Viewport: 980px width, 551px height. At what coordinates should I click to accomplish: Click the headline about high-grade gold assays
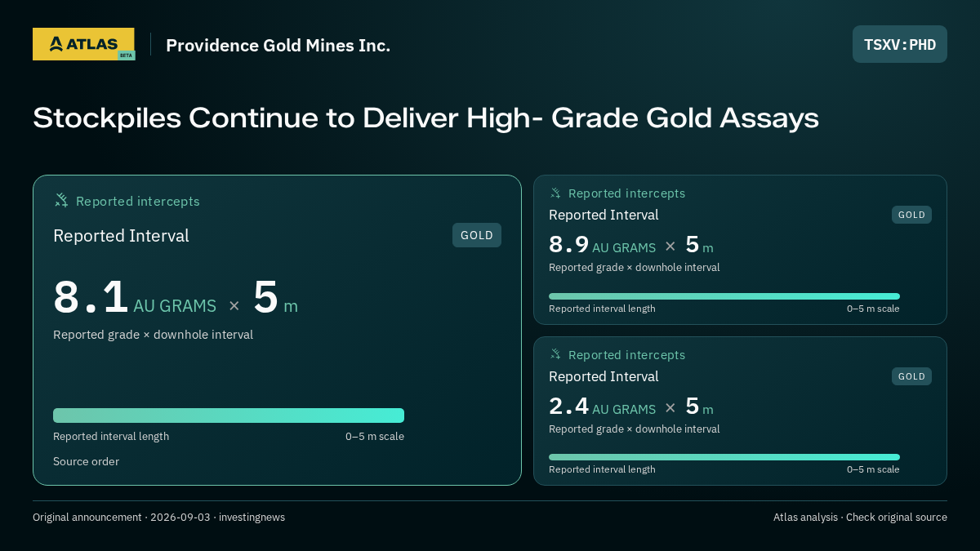(425, 118)
